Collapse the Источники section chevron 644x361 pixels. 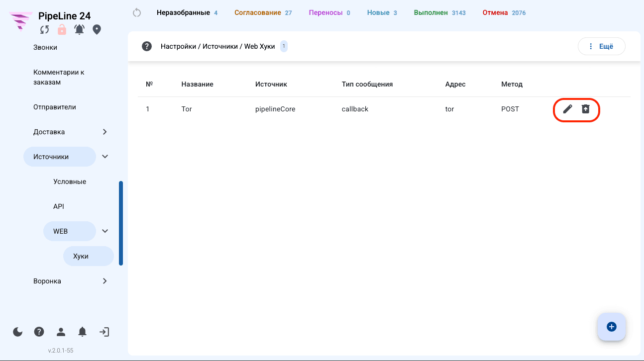pyautogui.click(x=105, y=157)
